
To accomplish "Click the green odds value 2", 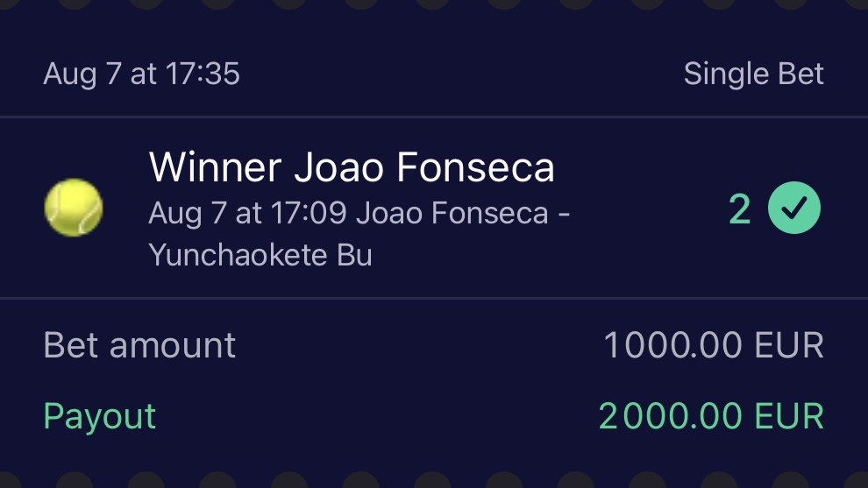I will click(x=739, y=209).
